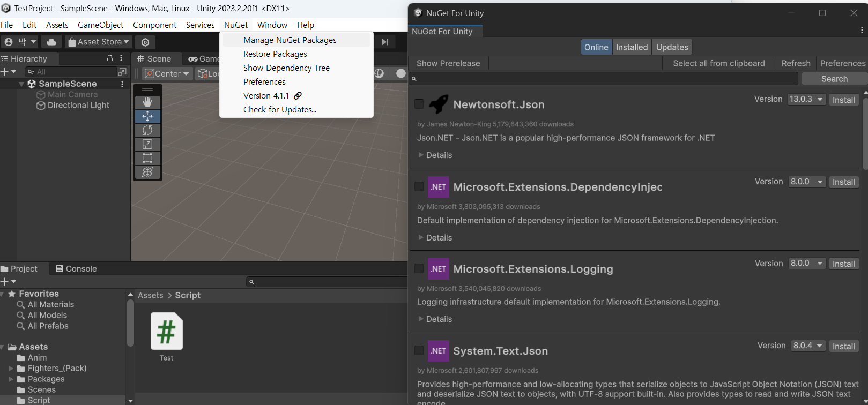This screenshot has height=405, width=868.
Task: Open the Center pivot mode dropdown
Action: coord(167,74)
